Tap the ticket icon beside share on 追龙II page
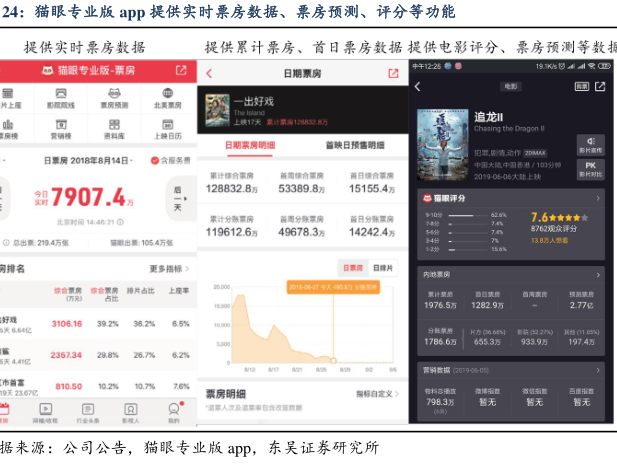 (582, 86)
